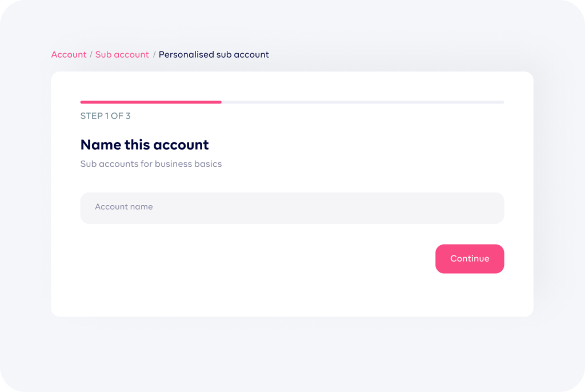Select the STEP 1 OF 3 label

105,116
